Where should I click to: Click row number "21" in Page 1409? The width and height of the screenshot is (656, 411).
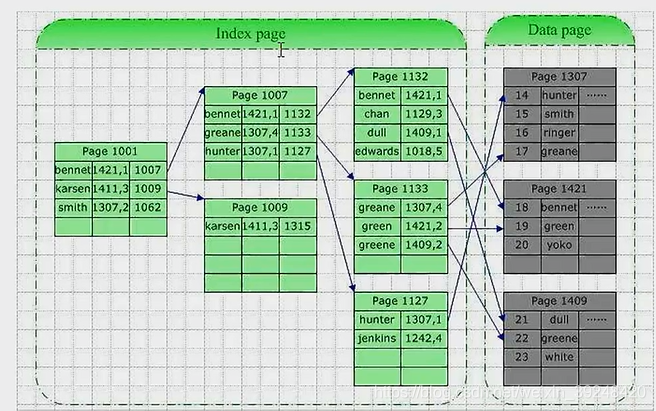(522, 320)
